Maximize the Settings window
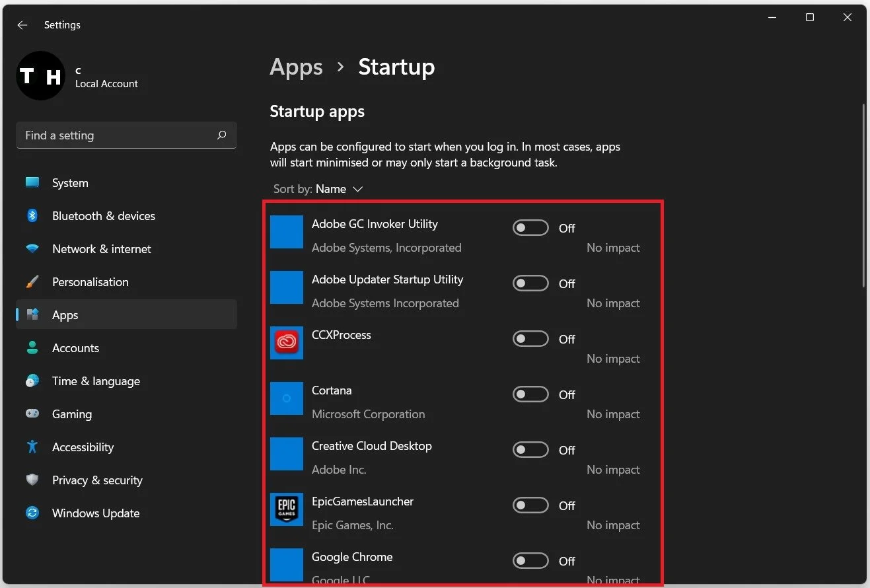The height and width of the screenshot is (588, 870). [810, 18]
